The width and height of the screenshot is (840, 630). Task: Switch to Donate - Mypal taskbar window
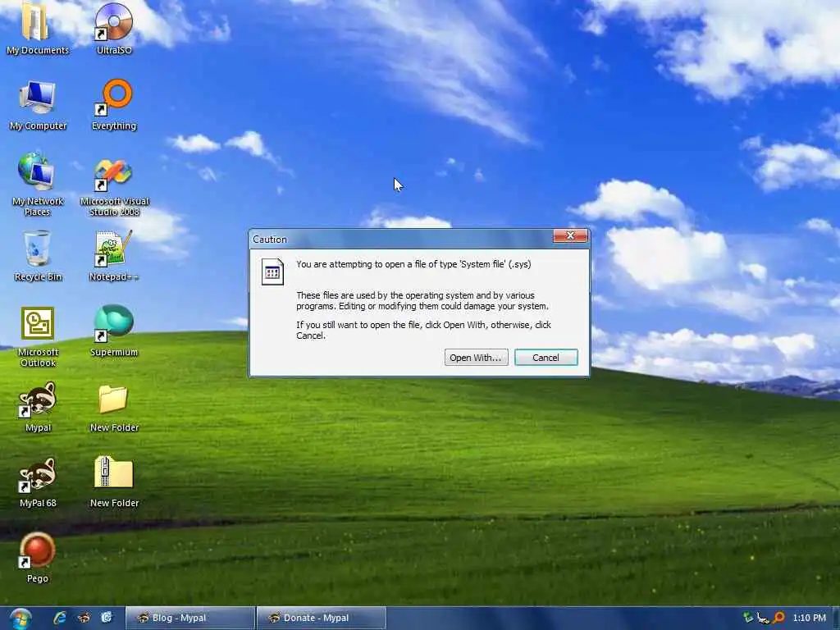click(x=322, y=618)
